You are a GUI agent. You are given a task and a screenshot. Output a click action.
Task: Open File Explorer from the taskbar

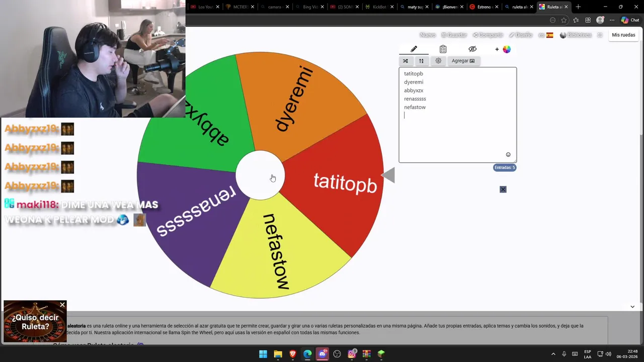(x=278, y=354)
